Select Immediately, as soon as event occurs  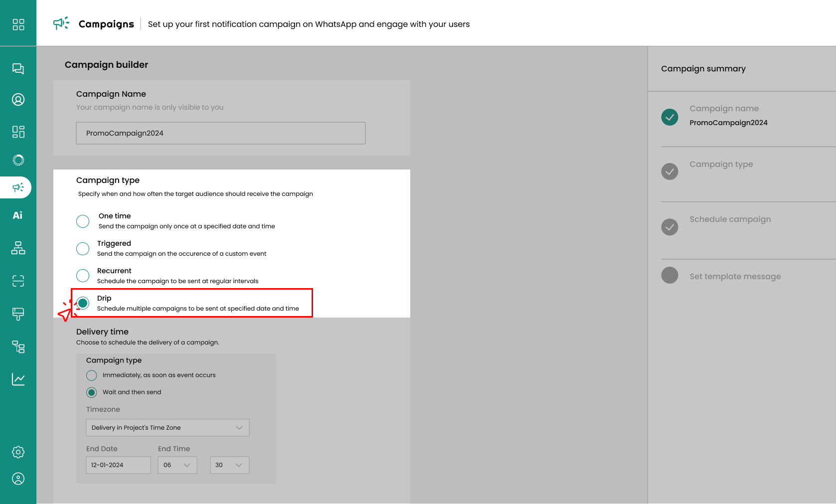tap(92, 375)
